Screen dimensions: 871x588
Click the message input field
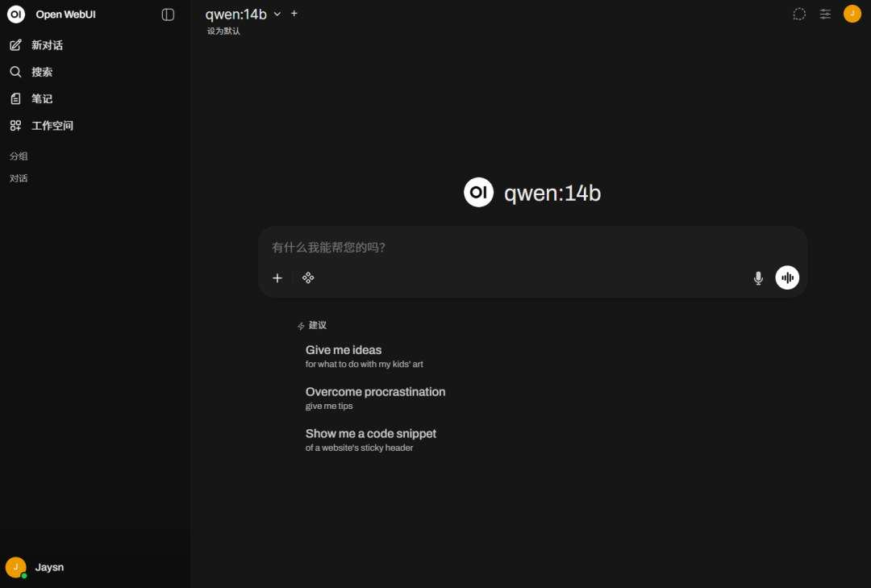click(x=532, y=248)
